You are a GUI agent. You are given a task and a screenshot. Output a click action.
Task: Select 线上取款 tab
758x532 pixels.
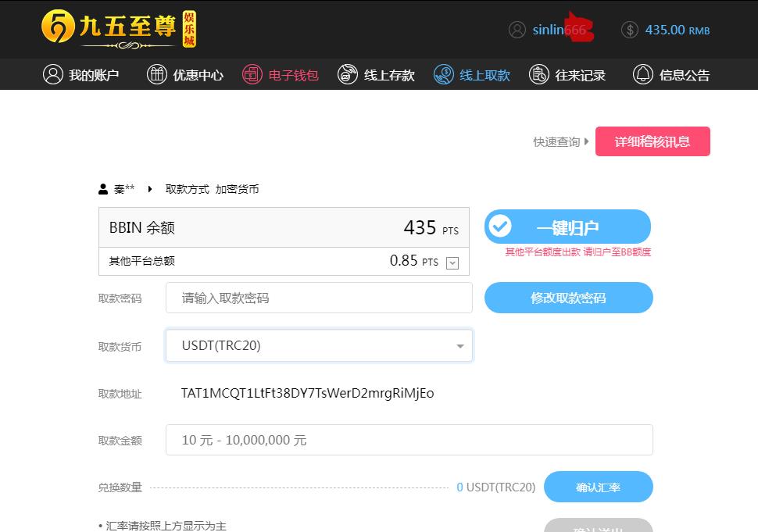[472, 75]
